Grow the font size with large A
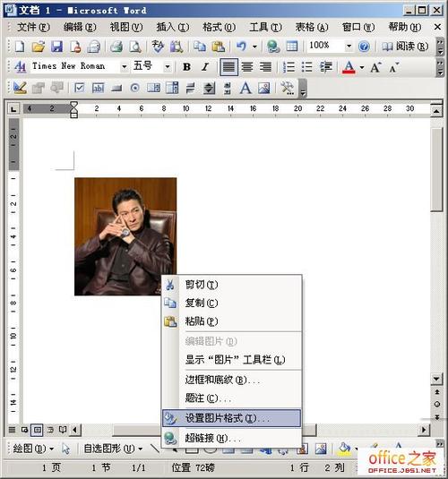The width and height of the screenshot is (448, 479). coord(375,67)
